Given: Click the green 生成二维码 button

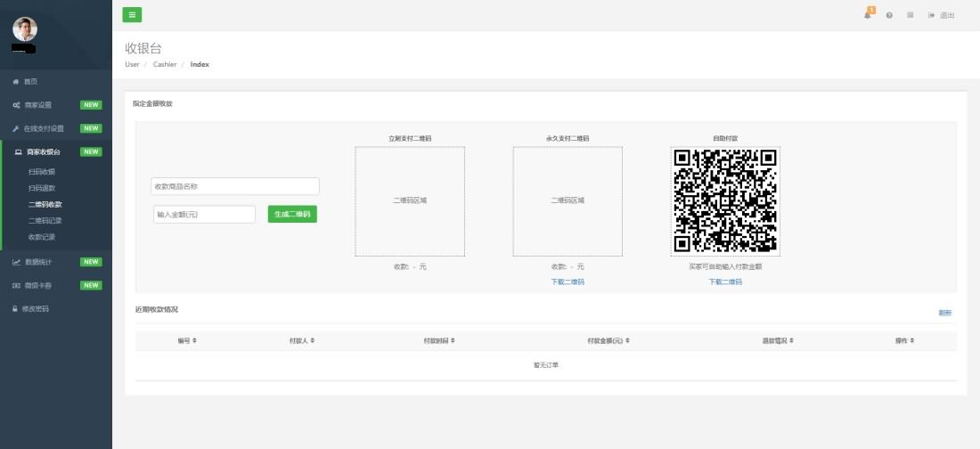Looking at the screenshot, I should point(292,214).
